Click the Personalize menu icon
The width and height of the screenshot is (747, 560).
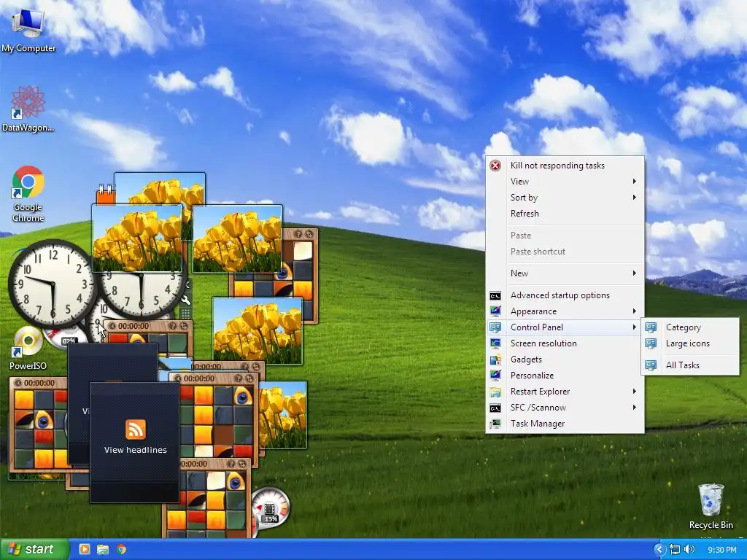click(x=495, y=376)
